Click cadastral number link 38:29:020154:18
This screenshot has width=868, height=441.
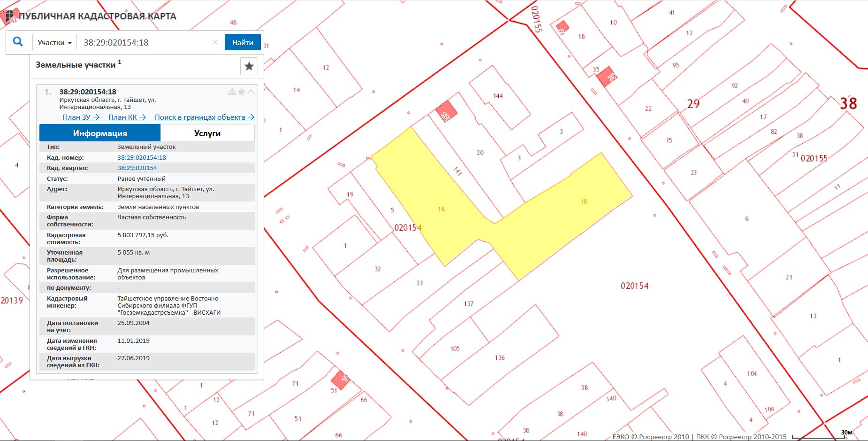[142, 158]
